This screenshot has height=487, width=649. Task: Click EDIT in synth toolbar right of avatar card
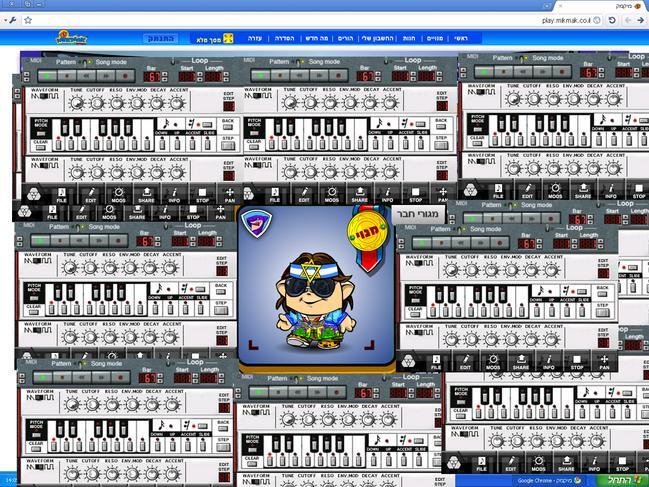tap(465, 362)
